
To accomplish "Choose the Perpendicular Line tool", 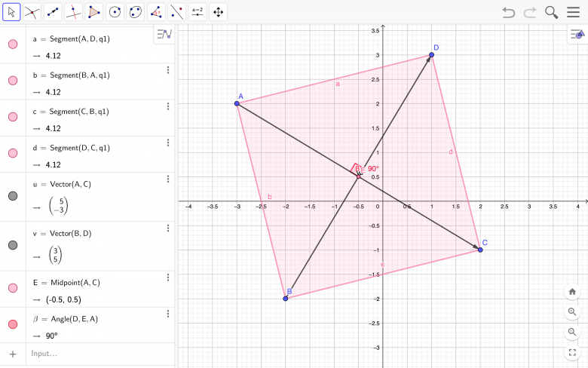I will click(x=73, y=12).
